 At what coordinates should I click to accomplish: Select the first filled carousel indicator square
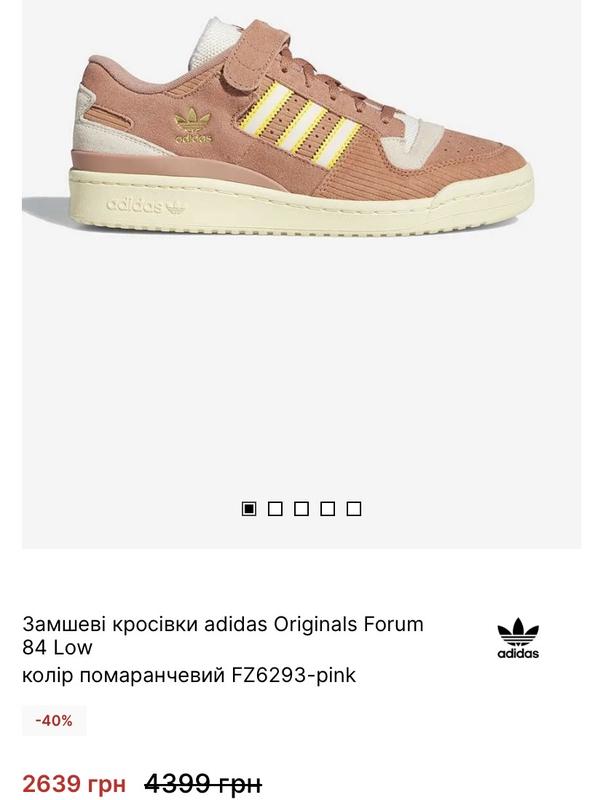click(248, 509)
